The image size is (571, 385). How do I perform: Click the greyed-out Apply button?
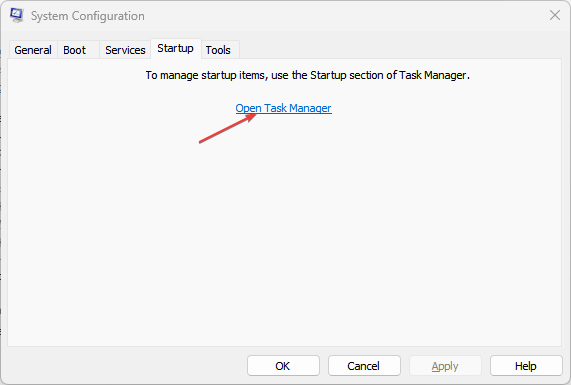445,366
